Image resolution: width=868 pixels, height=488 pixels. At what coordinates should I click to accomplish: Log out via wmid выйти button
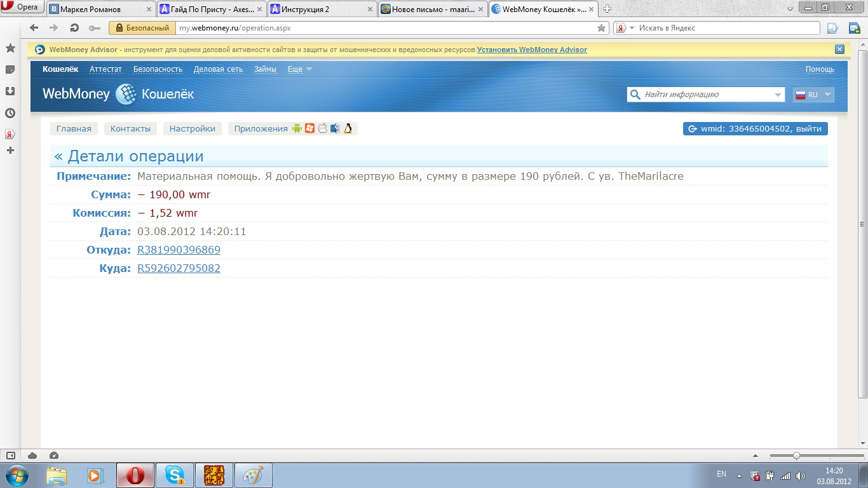click(x=756, y=128)
